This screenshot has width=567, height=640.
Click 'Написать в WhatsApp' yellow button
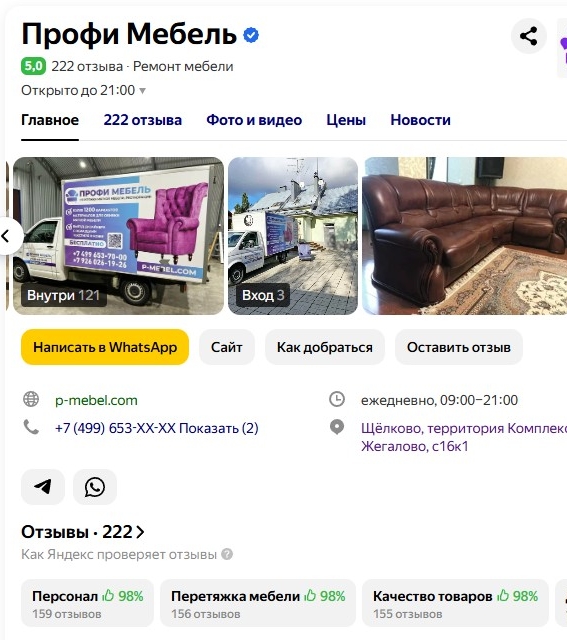[105, 347]
